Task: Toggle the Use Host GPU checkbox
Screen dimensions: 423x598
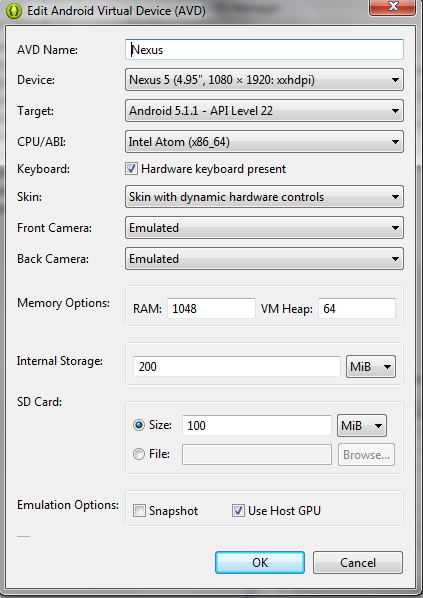Action: pos(238,511)
